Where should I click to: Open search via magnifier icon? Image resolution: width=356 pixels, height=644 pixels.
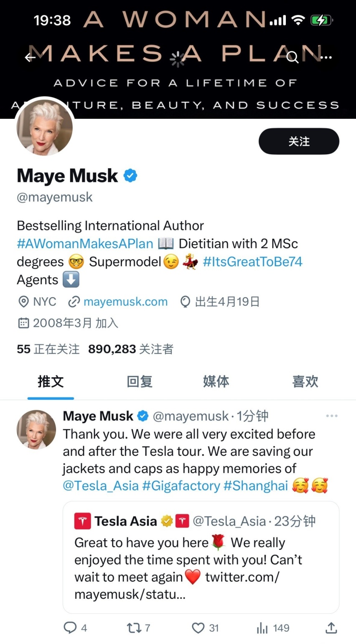coord(292,57)
